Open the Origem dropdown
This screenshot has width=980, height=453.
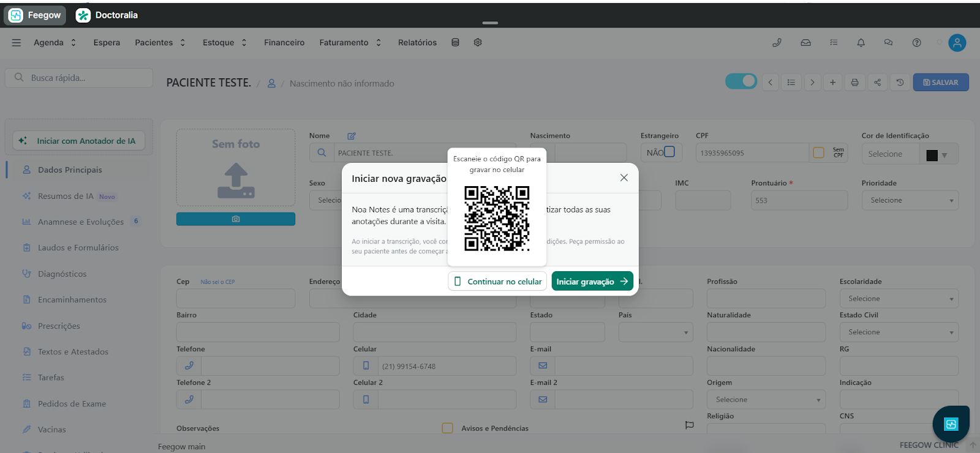coord(766,400)
